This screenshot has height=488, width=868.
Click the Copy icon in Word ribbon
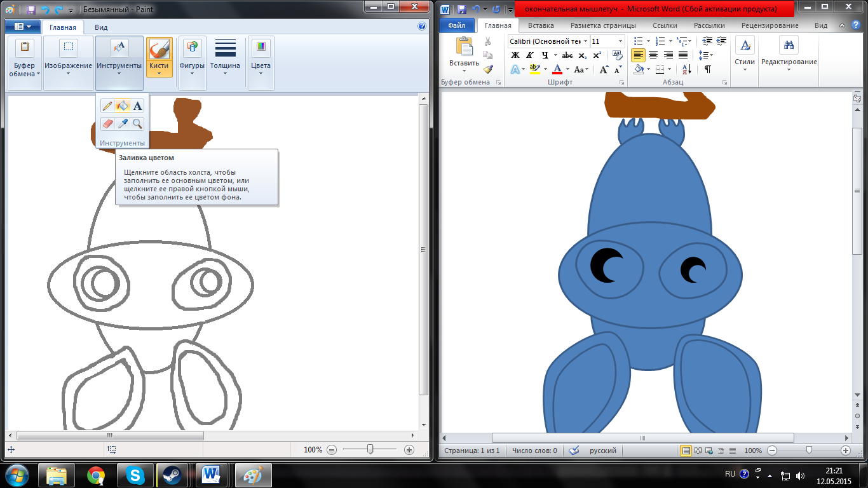pos(488,55)
